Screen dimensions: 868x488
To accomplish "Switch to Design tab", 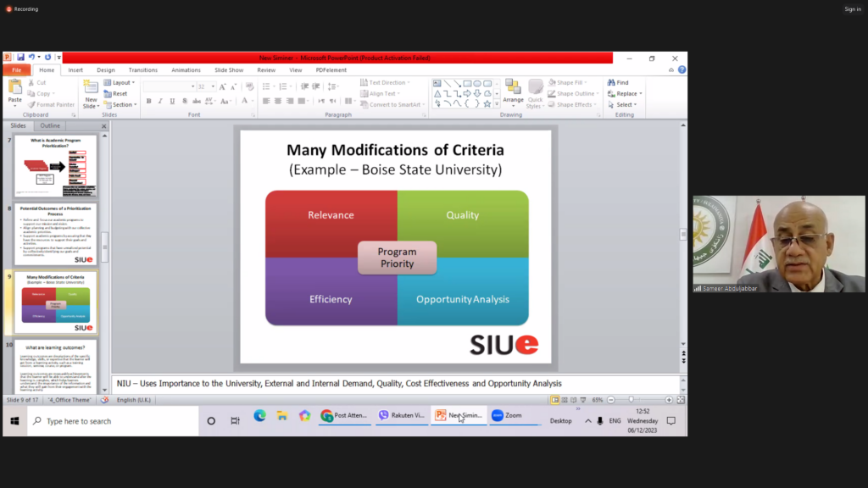I will tap(106, 70).
